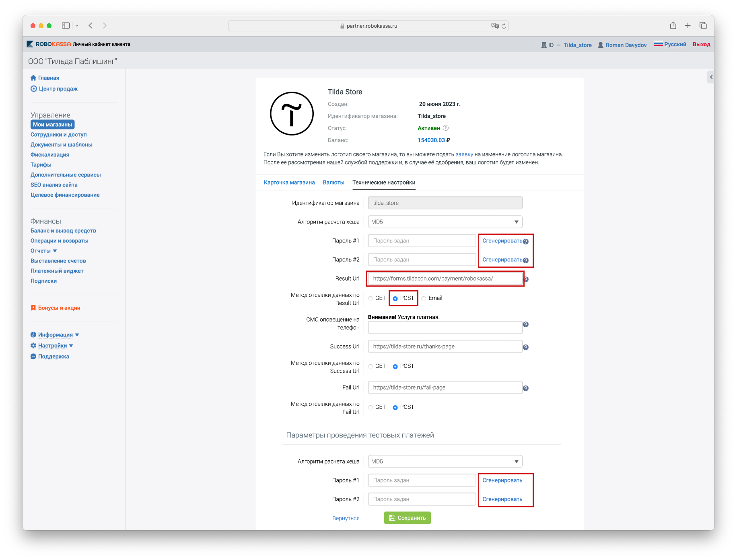Click the help icon next to Активен status

(446, 128)
